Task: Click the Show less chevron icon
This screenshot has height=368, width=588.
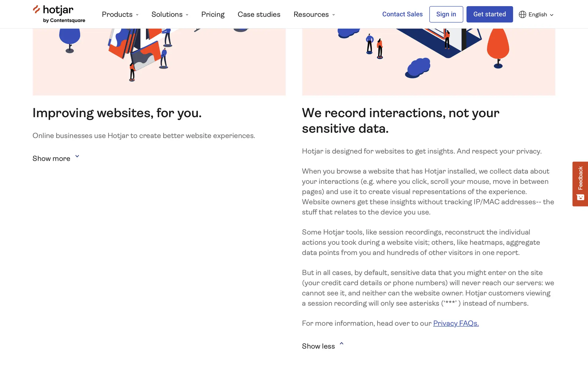Action: click(x=341, y=344)
